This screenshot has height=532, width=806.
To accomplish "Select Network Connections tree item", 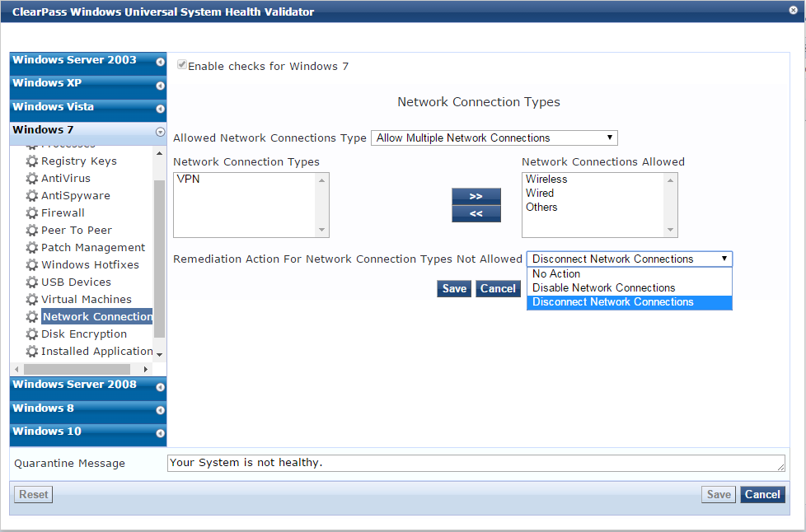I will point(96,317).
